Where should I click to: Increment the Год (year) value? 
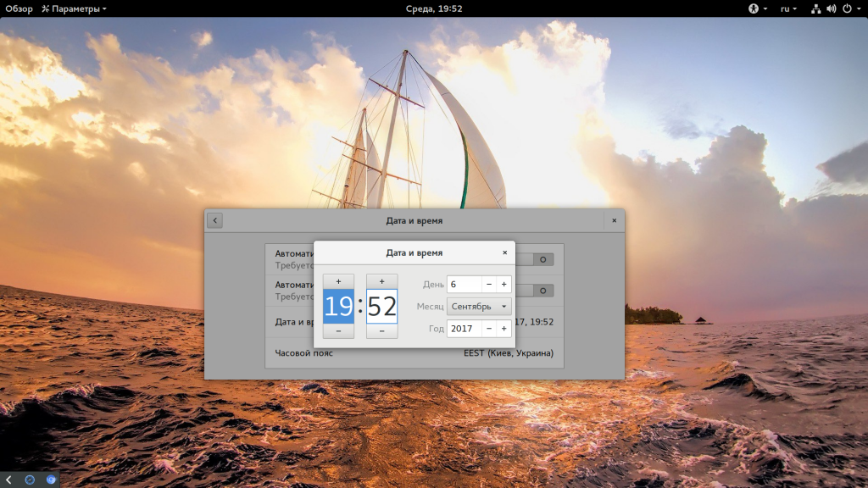(504, 328)
